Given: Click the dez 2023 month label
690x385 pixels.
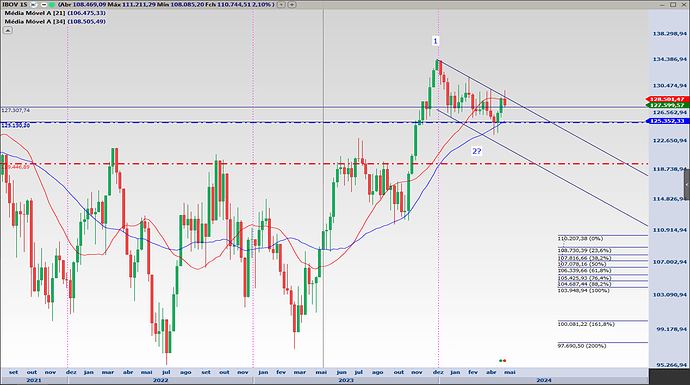Looking at the screenshot, I should coord(438,372).
